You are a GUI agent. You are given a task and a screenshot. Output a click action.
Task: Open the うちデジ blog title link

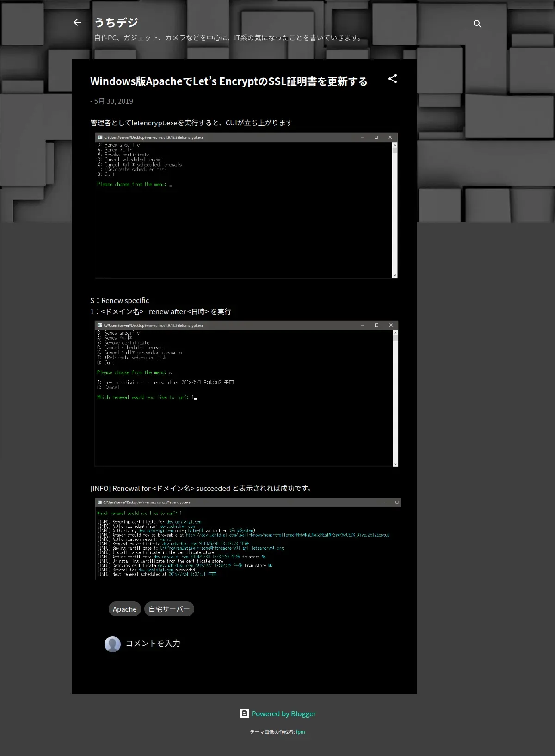[x=116, y=22]
